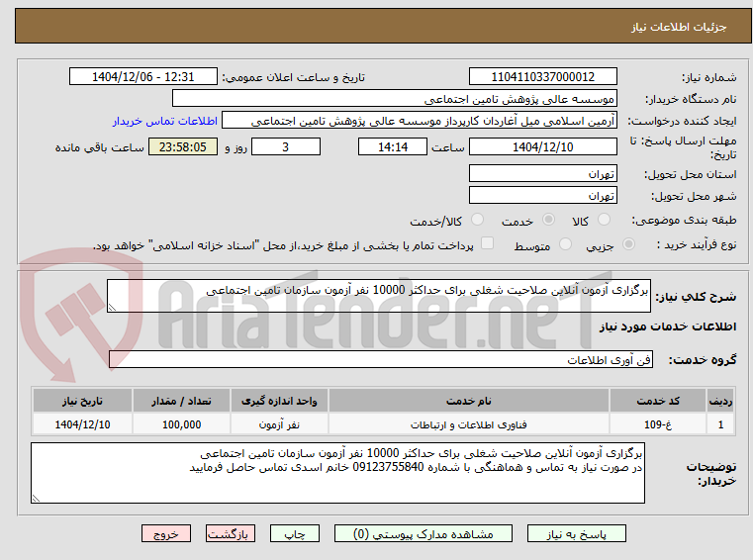753x560 pixels.
Task: Click the 'بازگشت' back button
Action: pos(230,534)
